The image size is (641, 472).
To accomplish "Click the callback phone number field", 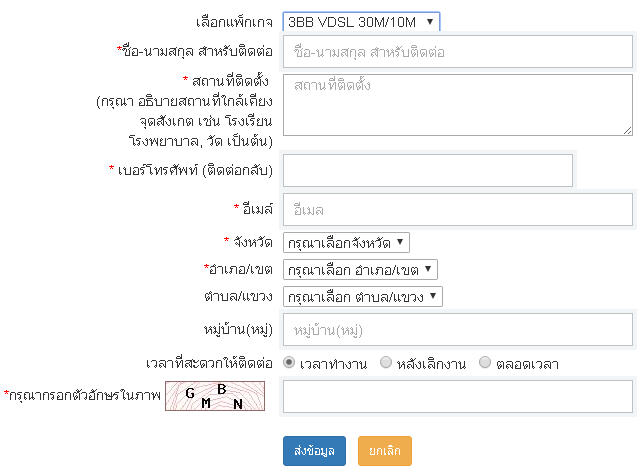I will tap(428, 170).
